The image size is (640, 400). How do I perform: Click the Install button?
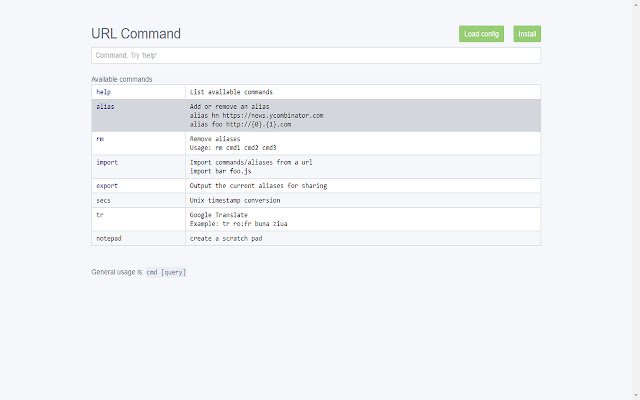click(527, 34)
